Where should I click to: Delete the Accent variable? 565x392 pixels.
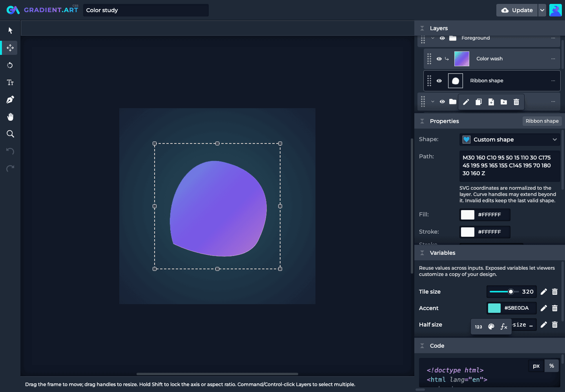[555, 308]
